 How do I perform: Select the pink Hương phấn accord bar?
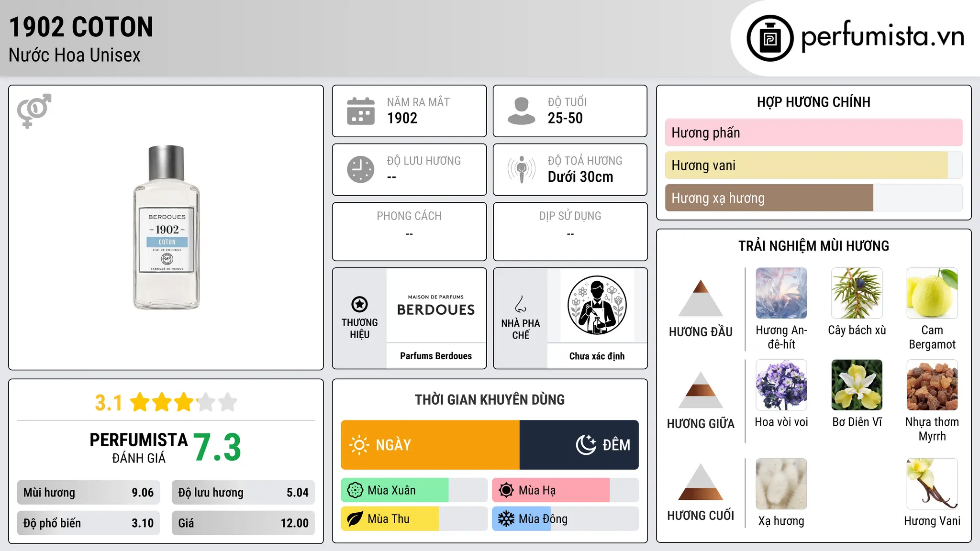point(813,132)
